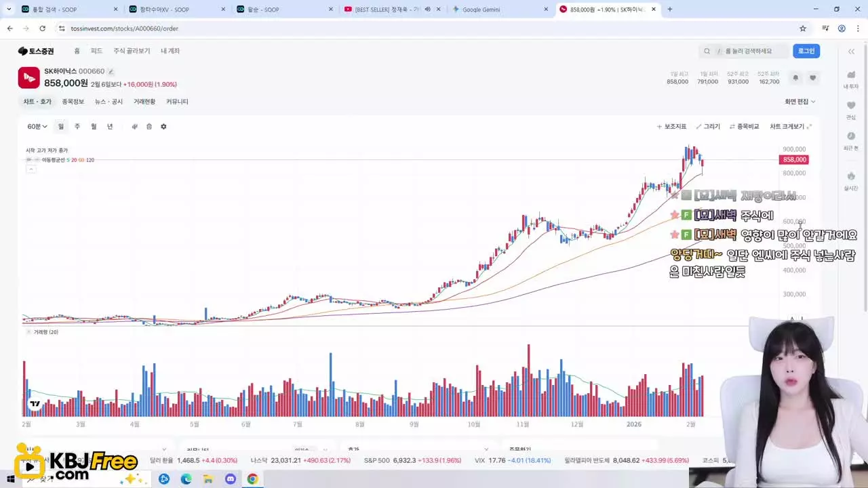This screenshot has width=868, height=488.
Task: Click the TradingView logo on chart
Action: pos(35,405)
